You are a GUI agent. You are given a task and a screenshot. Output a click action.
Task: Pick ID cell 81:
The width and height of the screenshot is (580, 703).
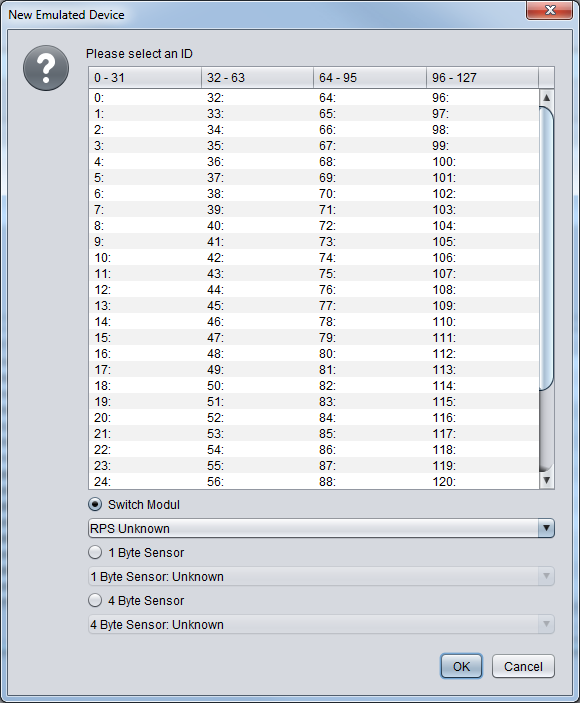[370, 369]
